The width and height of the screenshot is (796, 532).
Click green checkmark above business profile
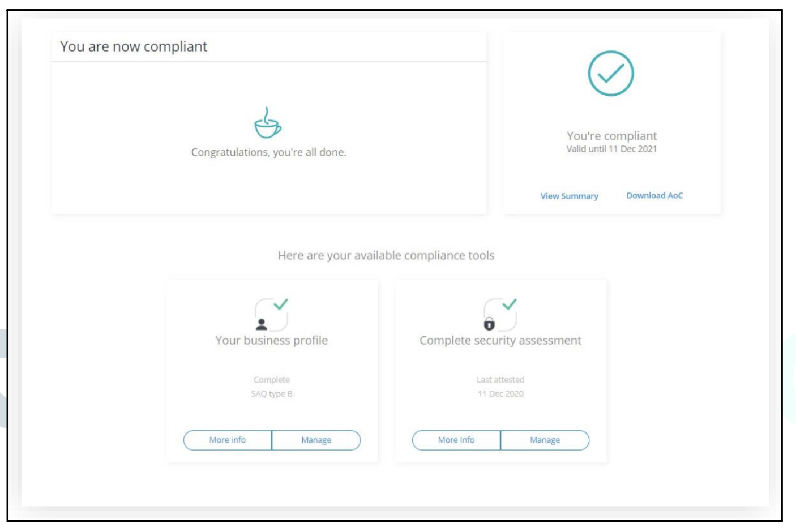281,304
